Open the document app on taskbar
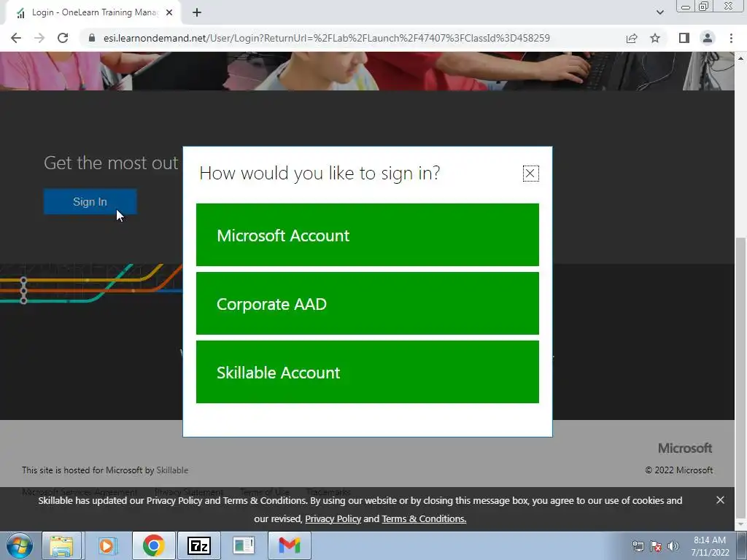 [x=244, y=545]
